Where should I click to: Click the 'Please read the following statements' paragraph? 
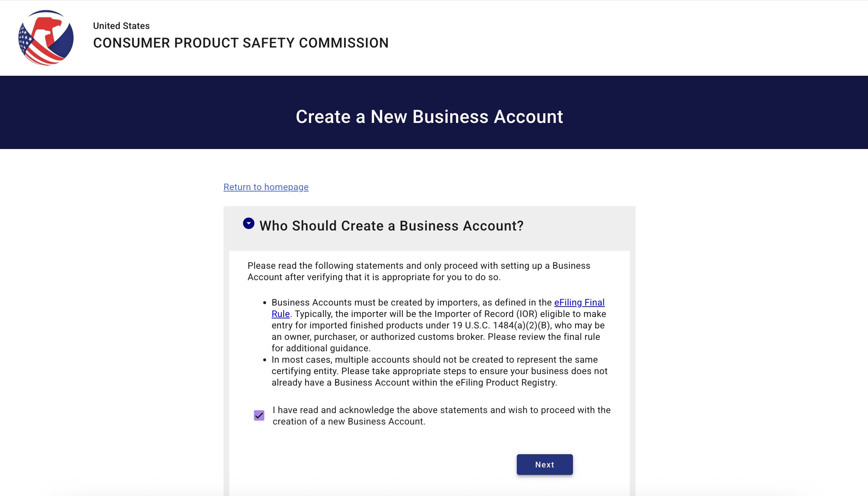click(x=418, y=271)
